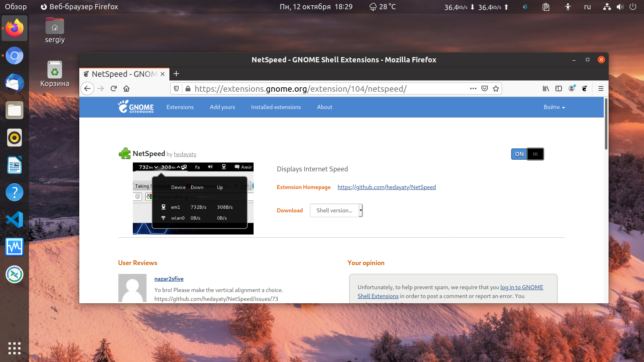The image size is (644, 362).
Task: Close the NetSpeed tab
Action: pyautogui.click(x=163, y=74)
